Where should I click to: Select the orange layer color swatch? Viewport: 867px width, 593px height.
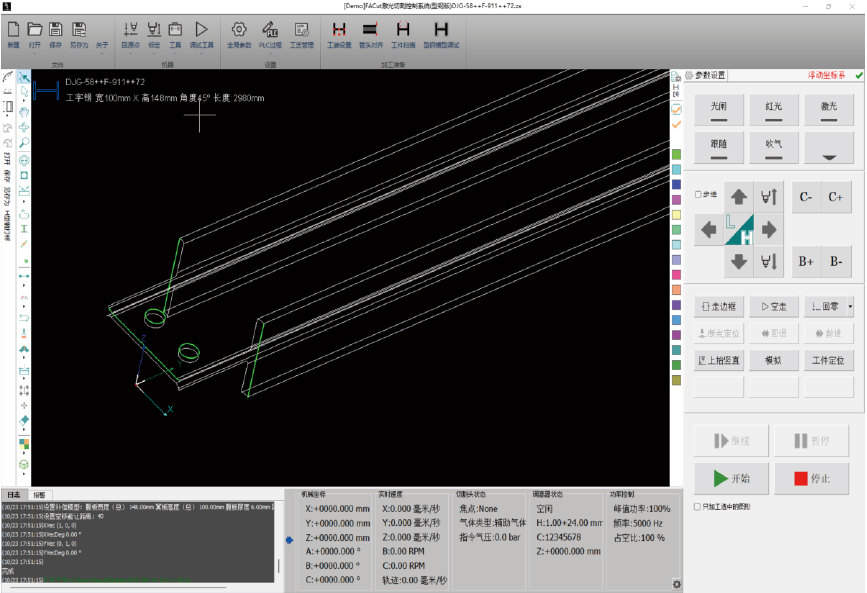(676, 290)
